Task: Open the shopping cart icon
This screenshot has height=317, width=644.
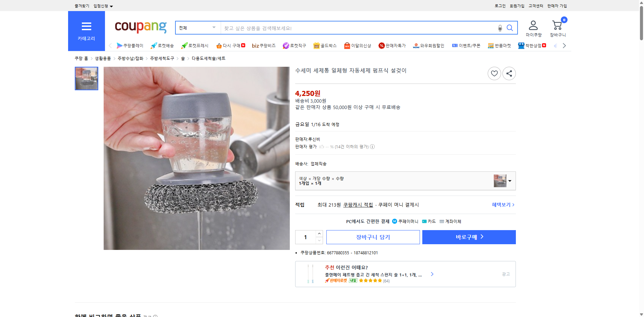Action: pos(556,25)
